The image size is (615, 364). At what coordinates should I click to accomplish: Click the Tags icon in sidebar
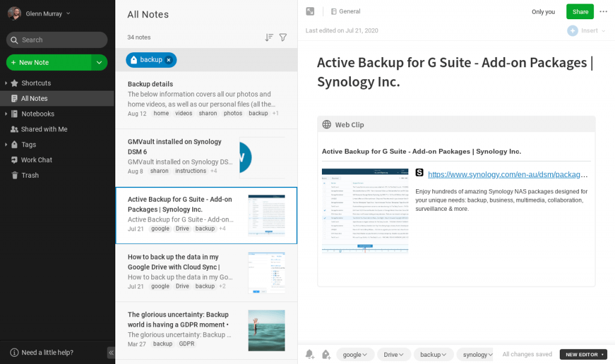(x=14, y=144)
